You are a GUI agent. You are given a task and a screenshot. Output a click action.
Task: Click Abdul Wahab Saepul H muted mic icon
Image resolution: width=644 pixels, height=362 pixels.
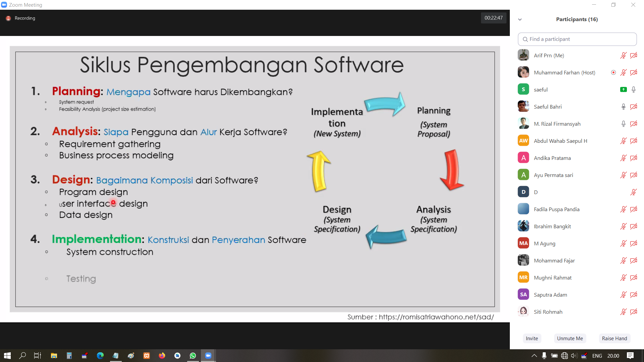[623, 141]
